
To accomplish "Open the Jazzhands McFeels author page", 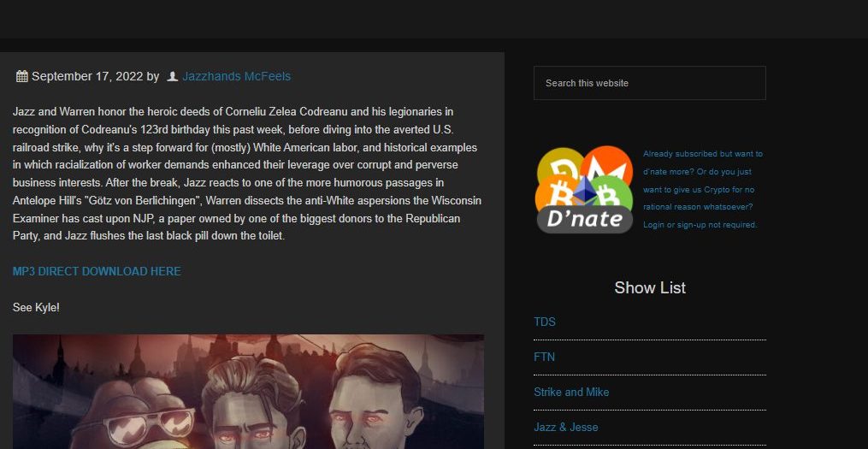I will 236,77.
